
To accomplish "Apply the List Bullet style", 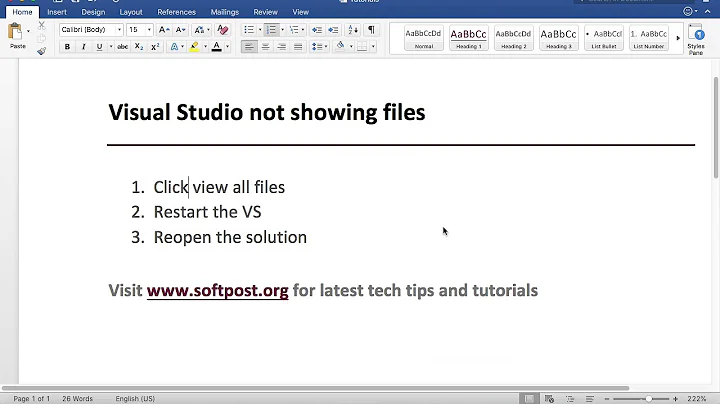I will (x=603, y=38).
